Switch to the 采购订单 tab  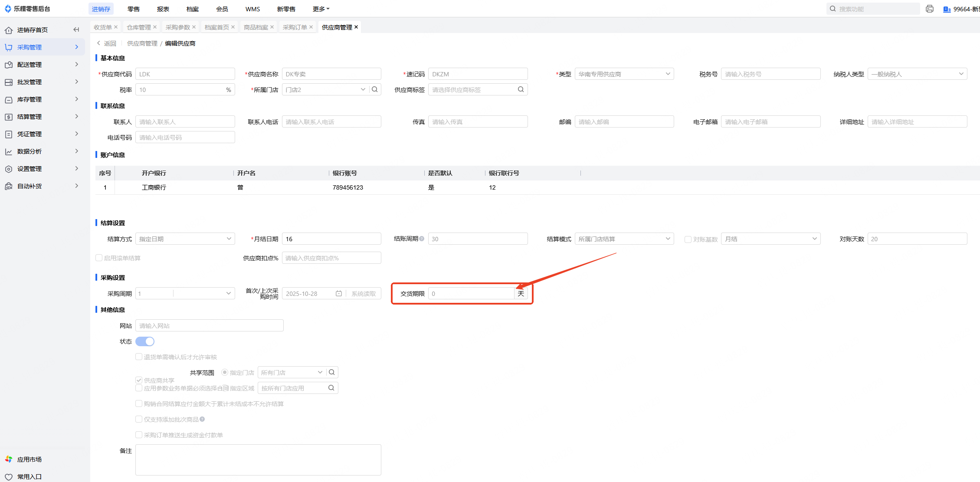[x=295, y=27]
